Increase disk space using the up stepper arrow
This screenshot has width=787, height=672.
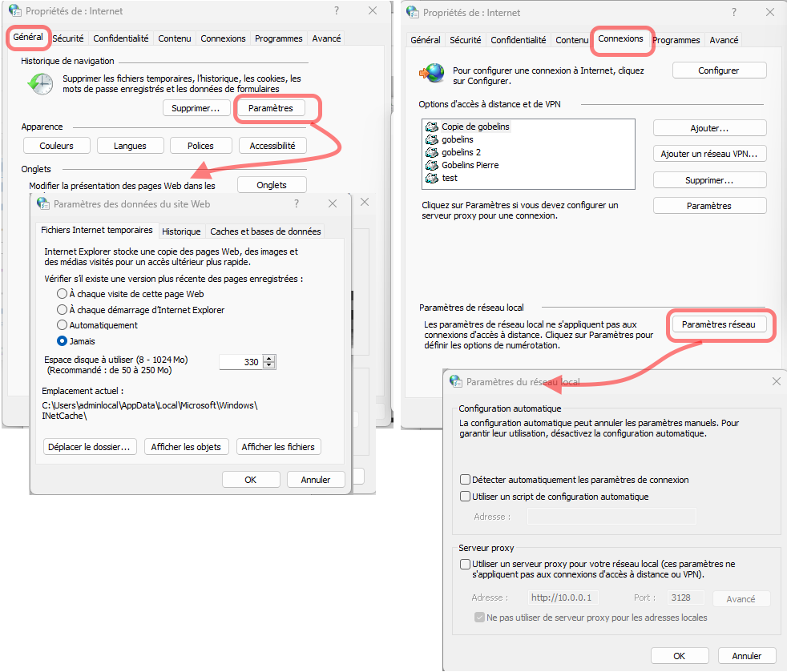[x=267, y=358]
